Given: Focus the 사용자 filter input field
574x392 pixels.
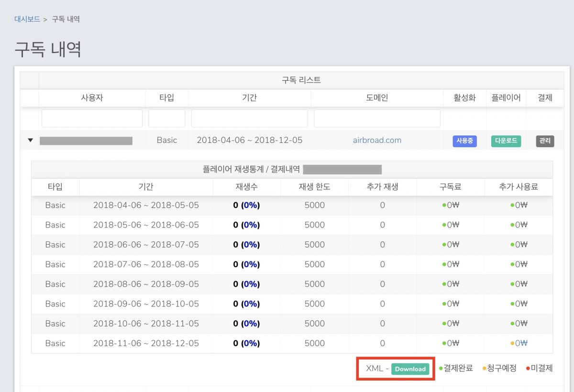Looking at the screenshot, I should [x=92, y=119].
